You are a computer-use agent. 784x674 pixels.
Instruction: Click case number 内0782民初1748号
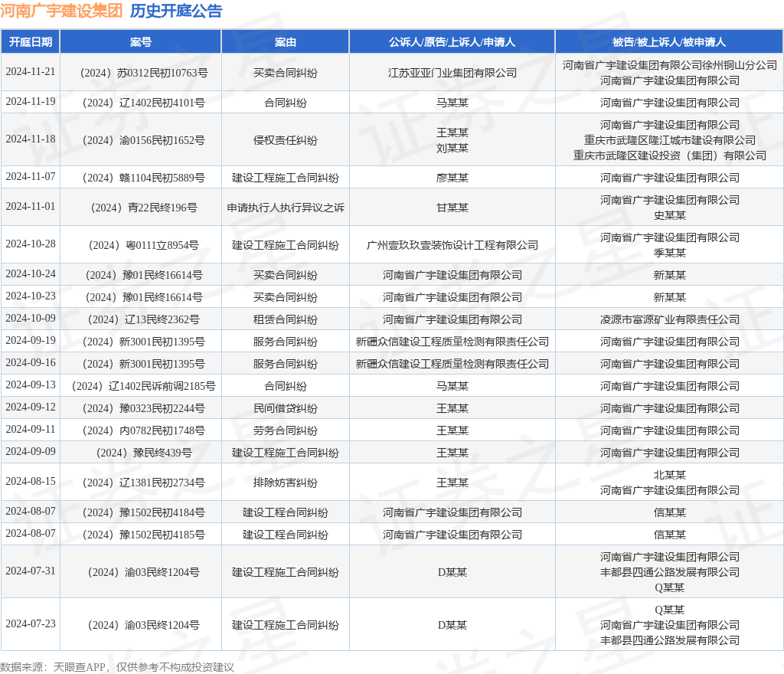pyautogui.click(x=144, y=430)
